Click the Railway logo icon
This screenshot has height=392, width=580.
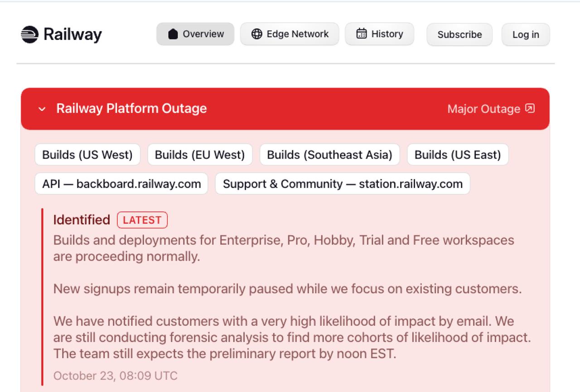click(30, 34)
